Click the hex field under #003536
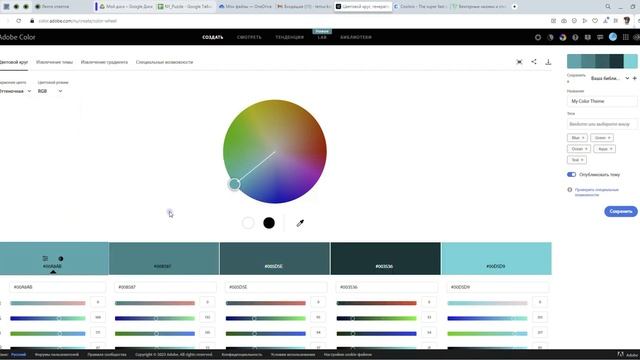 (x=387, y=287)
